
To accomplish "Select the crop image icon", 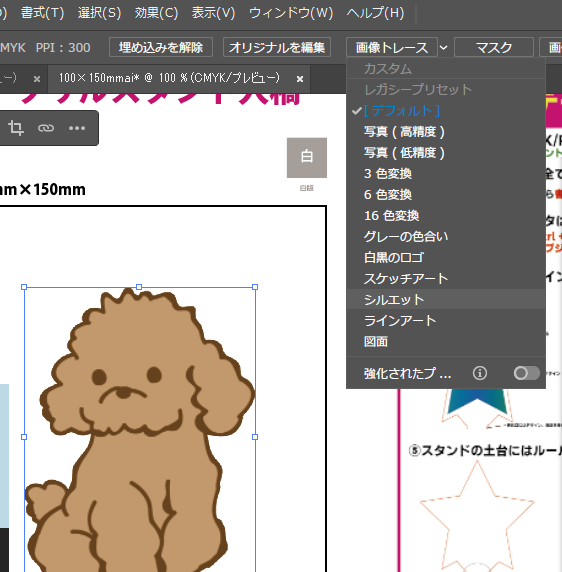I will tap(16, 128).
